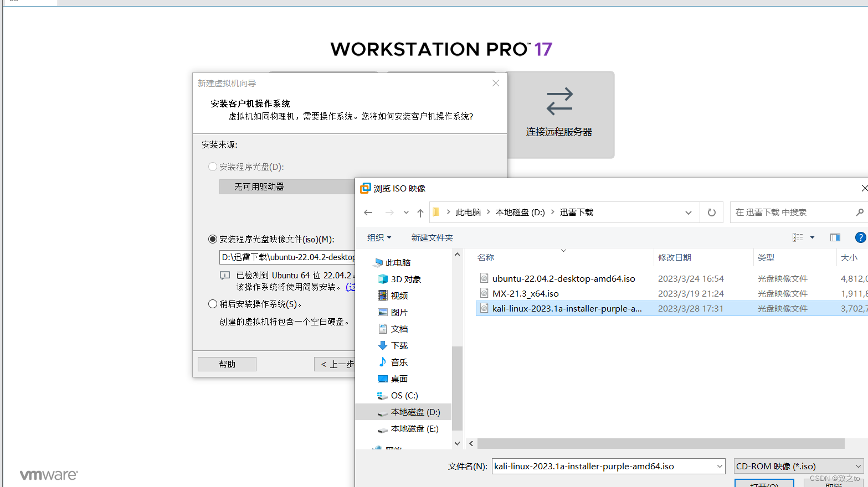
Task: Select ubuntu-22.04.2-desktop-amd64.iso file name
Action: (563, 278)
